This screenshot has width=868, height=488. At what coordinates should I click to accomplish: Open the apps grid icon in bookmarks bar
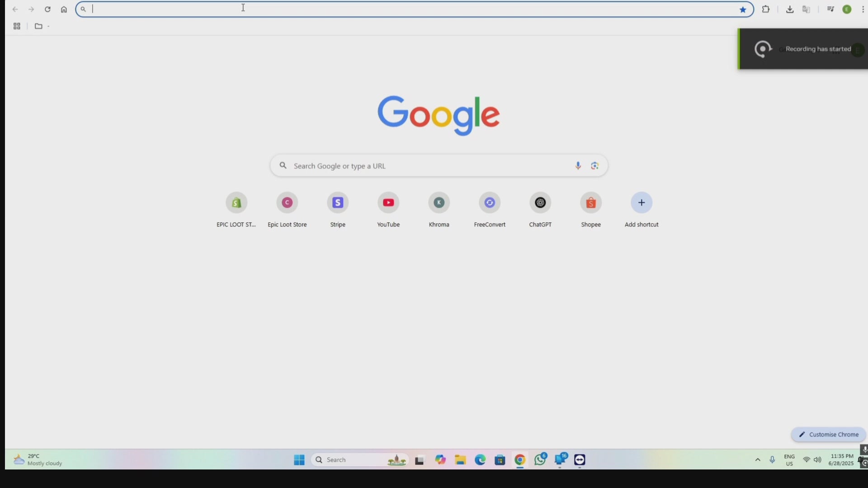pyautogui.click(x=17, y=26)
